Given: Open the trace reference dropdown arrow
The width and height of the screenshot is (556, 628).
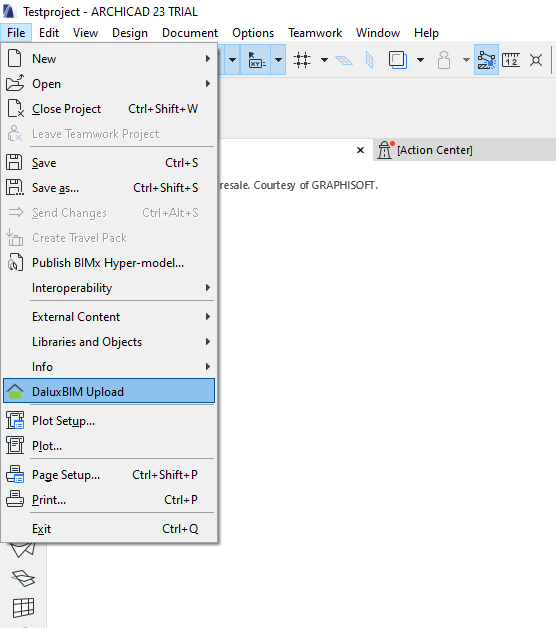Looking at the screenshot, I should (420, 60).
